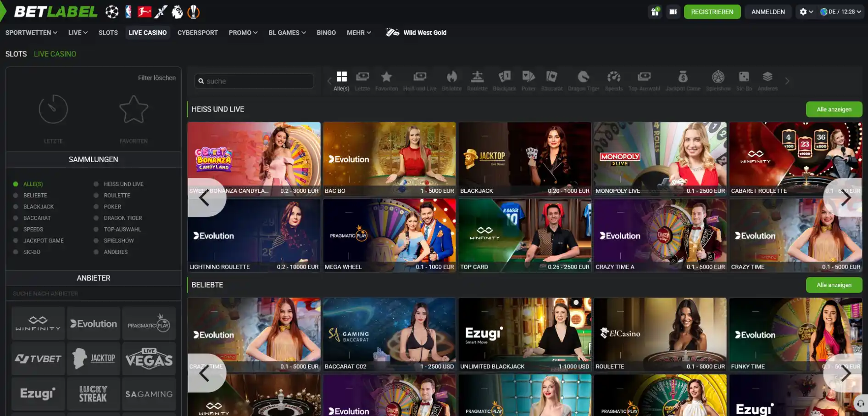Open the LIVE CASINO menu item
This screenshot has height=416, width=868.
click(148, 33)
